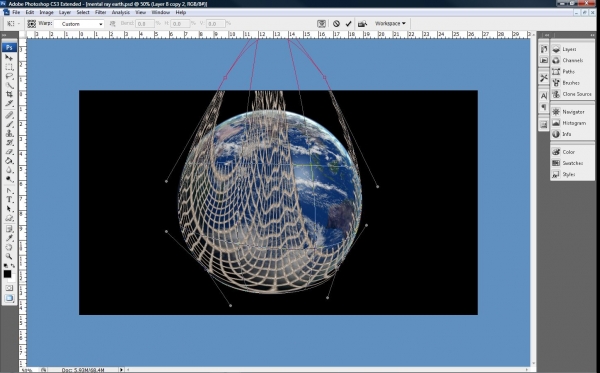Open the Warp style dropdown
The width and height of the screenshot is (600, 373).
[79, 24]
